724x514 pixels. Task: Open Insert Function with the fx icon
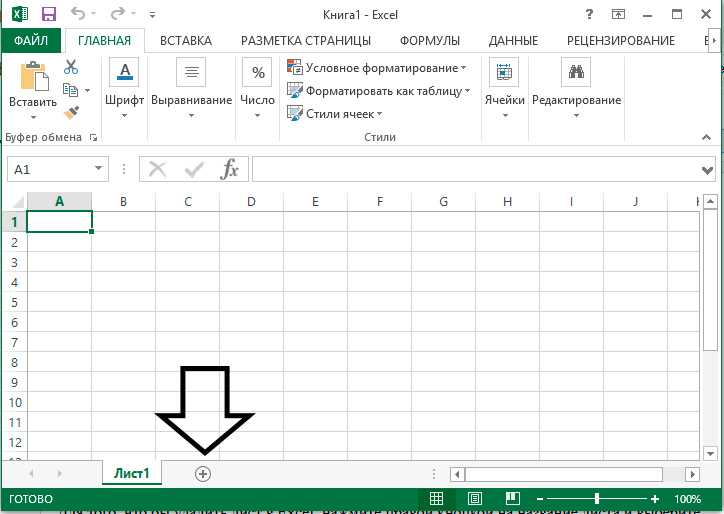point(229,169)
